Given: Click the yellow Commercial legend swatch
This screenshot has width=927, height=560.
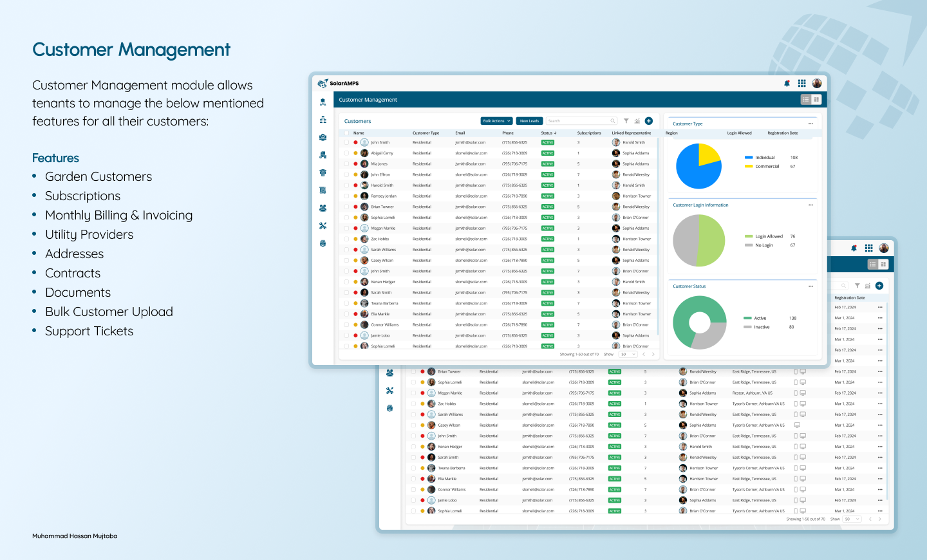Looking at the screenshot, I should pyautogui.click(x=749, y=166).
